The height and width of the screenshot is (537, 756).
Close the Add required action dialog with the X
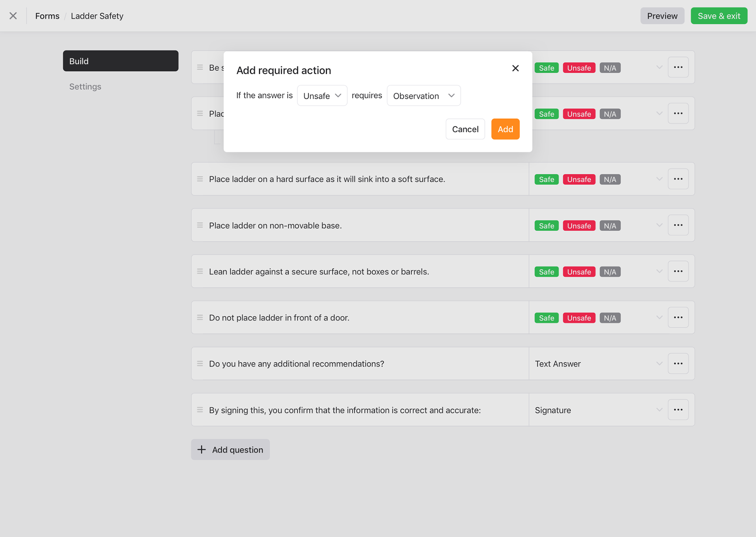tap(515, 68)
